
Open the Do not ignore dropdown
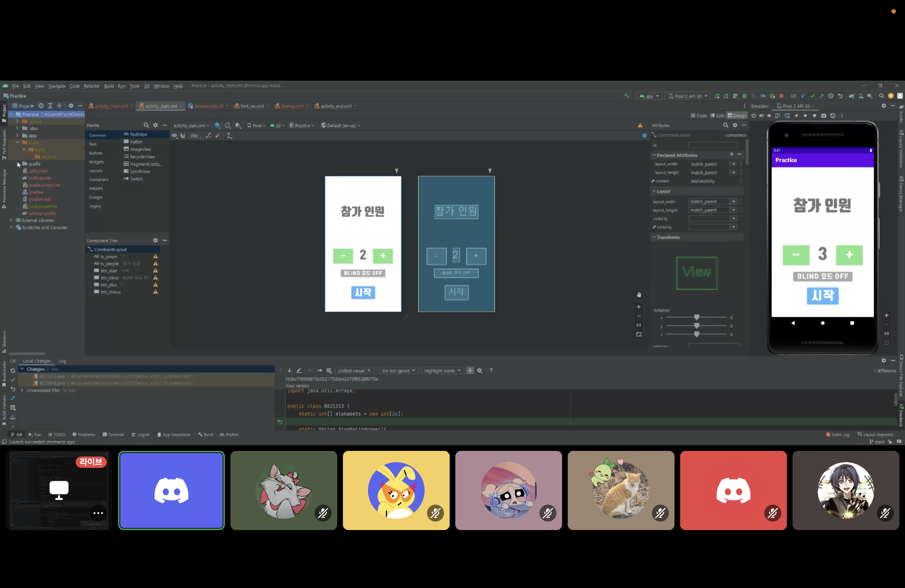tap(398, 371)
